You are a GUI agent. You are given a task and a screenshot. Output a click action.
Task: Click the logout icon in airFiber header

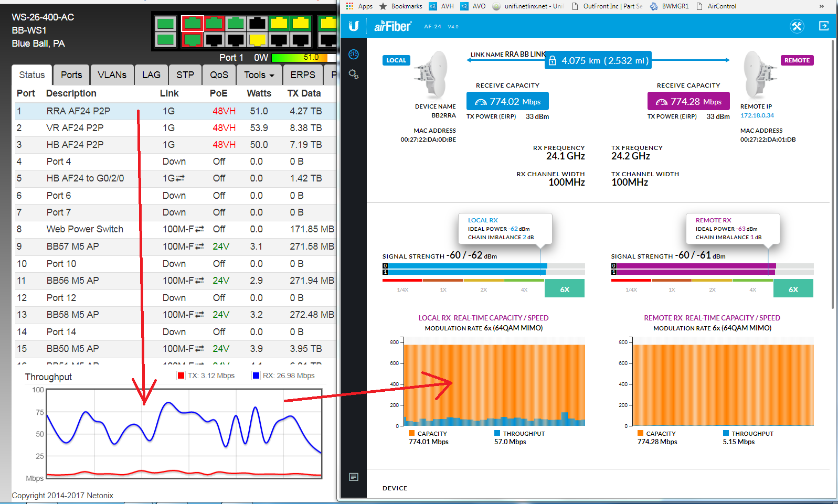point(823,26)
